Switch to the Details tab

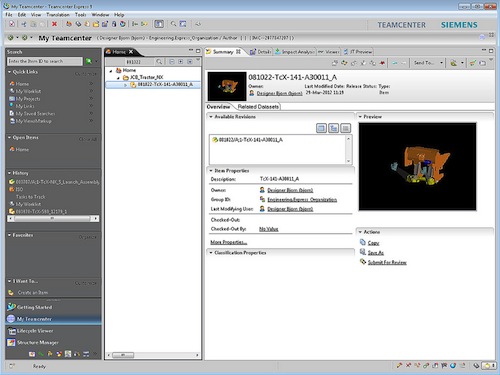click(260, 52)
